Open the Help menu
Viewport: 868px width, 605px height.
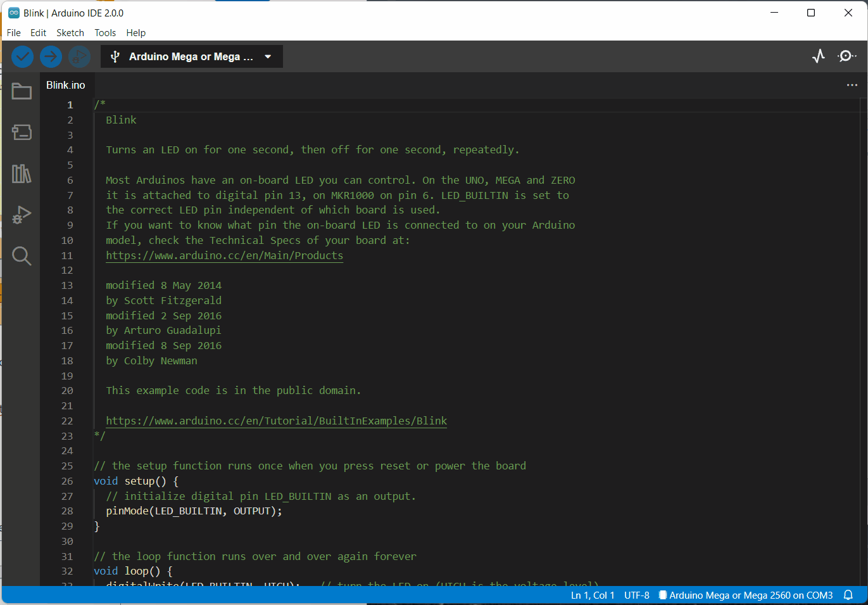(x=135, y=33)
